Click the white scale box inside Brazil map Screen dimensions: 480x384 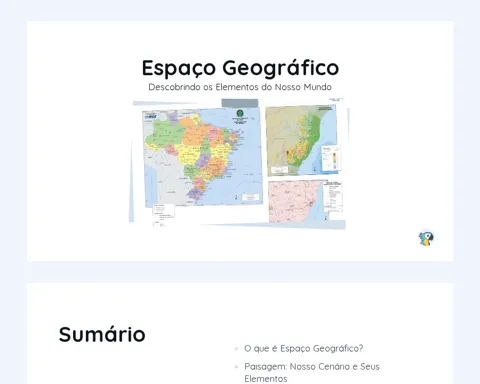tap(250, 197)
